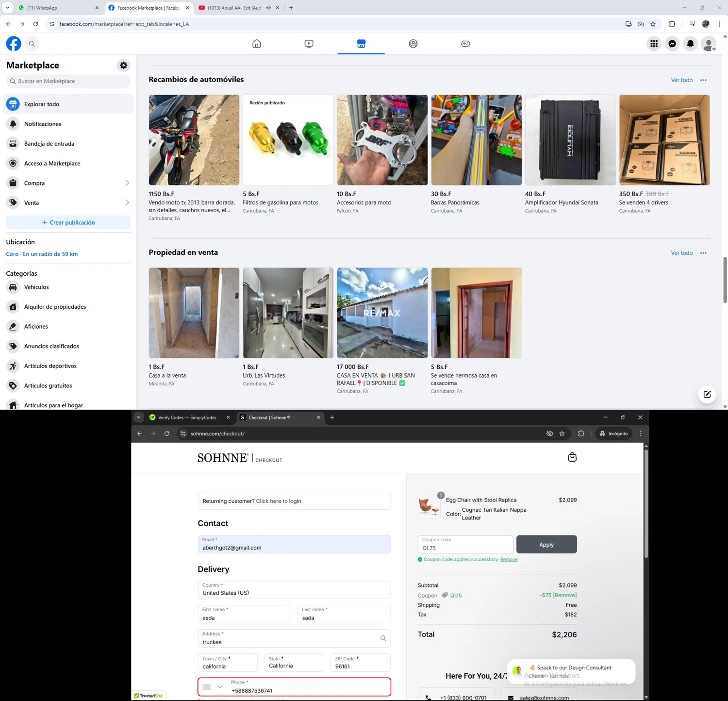Open the State California dropdown

(294, 663)
